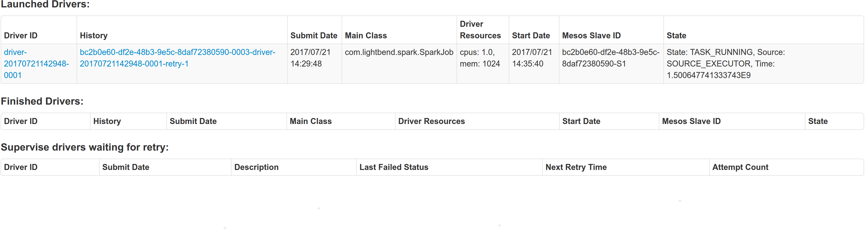The width and height of the screenshot is (868, 233).
Task: Click the 'Description' column header
Action: (x=256, y=167)
